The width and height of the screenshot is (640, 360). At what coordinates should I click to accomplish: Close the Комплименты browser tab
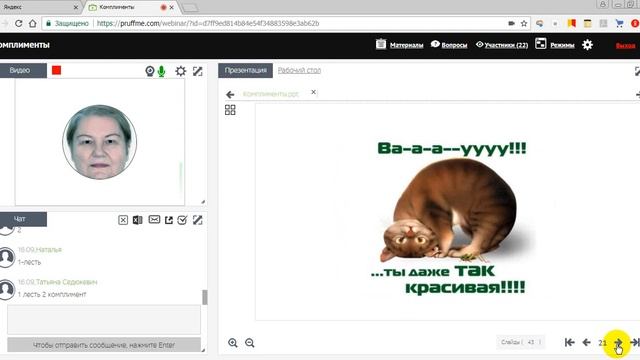tap(171, 7)
